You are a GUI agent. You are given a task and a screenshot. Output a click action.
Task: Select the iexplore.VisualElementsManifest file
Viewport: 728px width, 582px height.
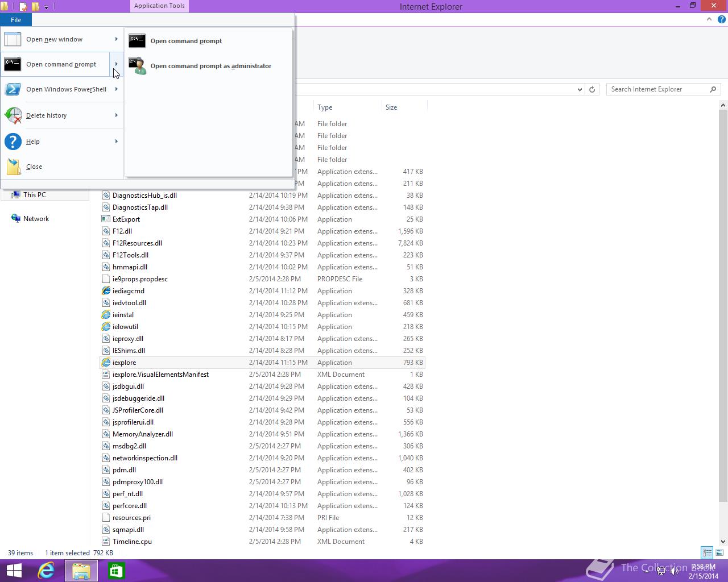tap(262, 375)
